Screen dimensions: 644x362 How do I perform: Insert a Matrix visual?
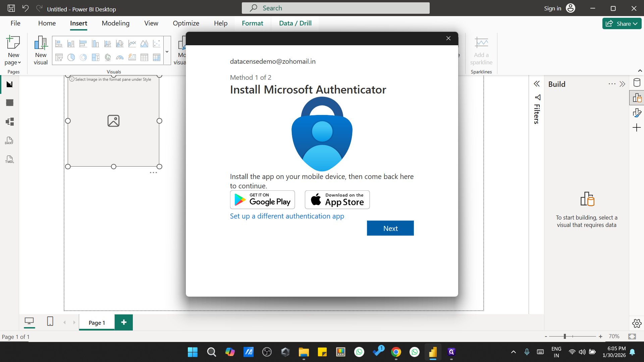point(156,57)
